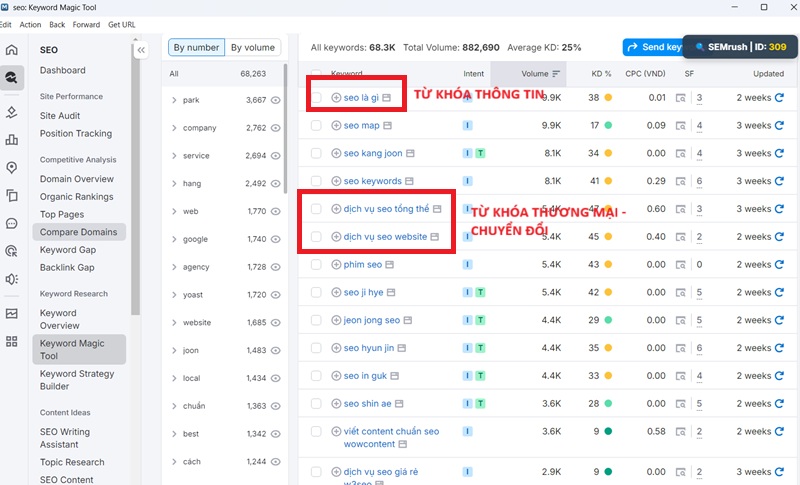Expand the 'company' keyword group
The width and height of the screenshot is (800, 485).
point(174,128)
